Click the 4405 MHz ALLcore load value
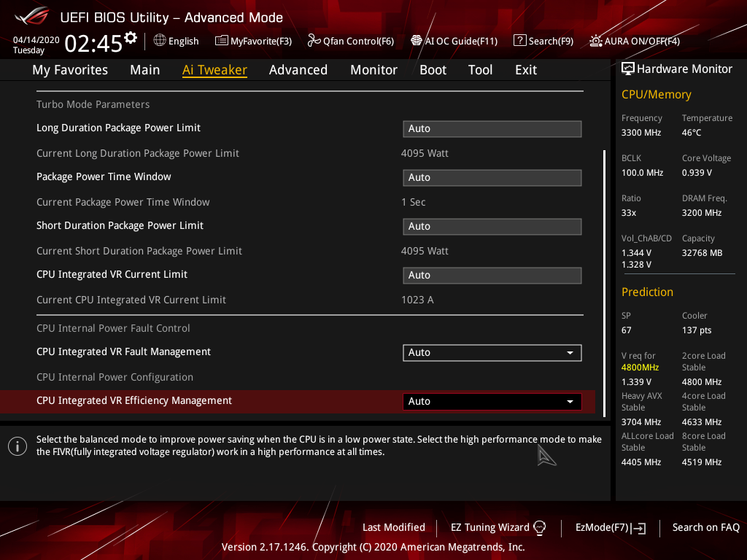This screenshot has height=560, width=747. pos(640,462)
